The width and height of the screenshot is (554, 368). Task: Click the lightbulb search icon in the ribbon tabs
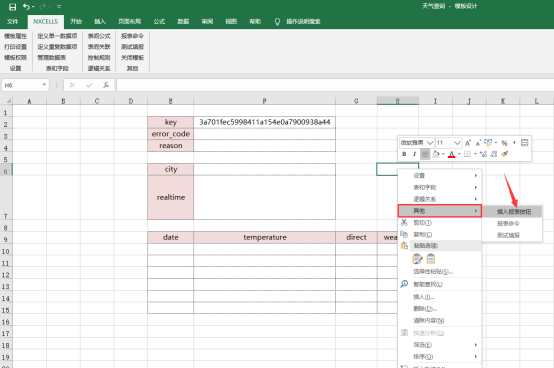click(277, 22)
